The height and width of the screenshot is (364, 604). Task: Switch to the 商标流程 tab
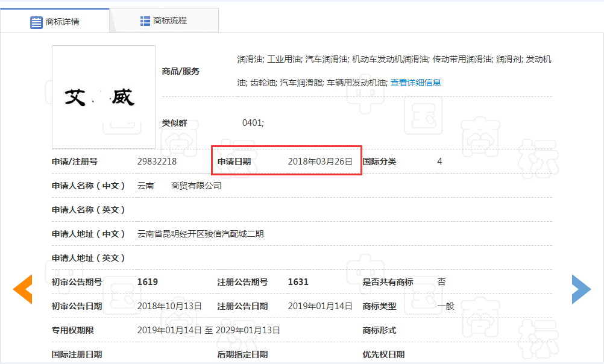[x=164, y=21]
